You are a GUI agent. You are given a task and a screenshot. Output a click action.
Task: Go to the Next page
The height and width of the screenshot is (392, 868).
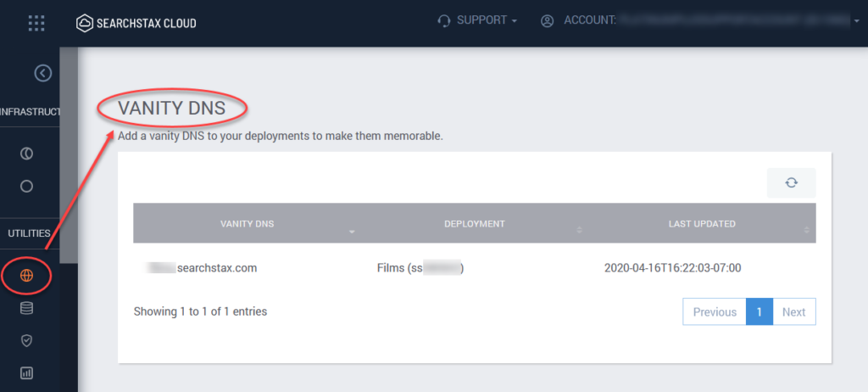click(x=793, y=311)
